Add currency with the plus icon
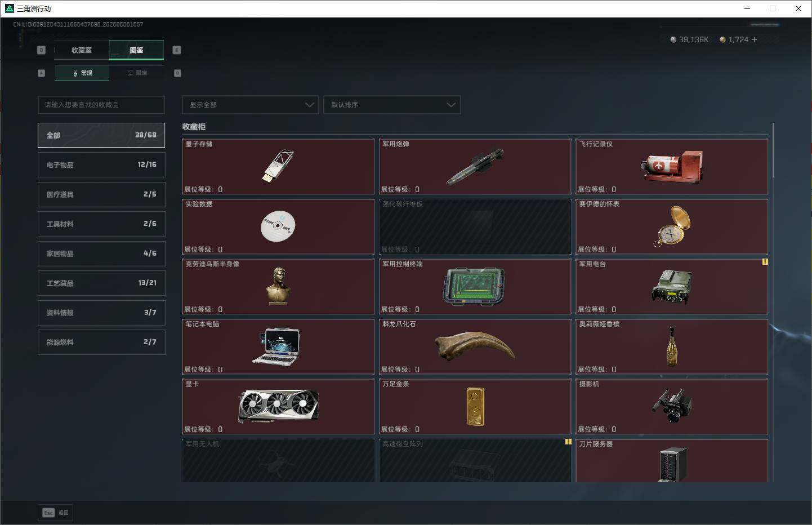Viewport: 812px width, 525px height. pos(754,39)
